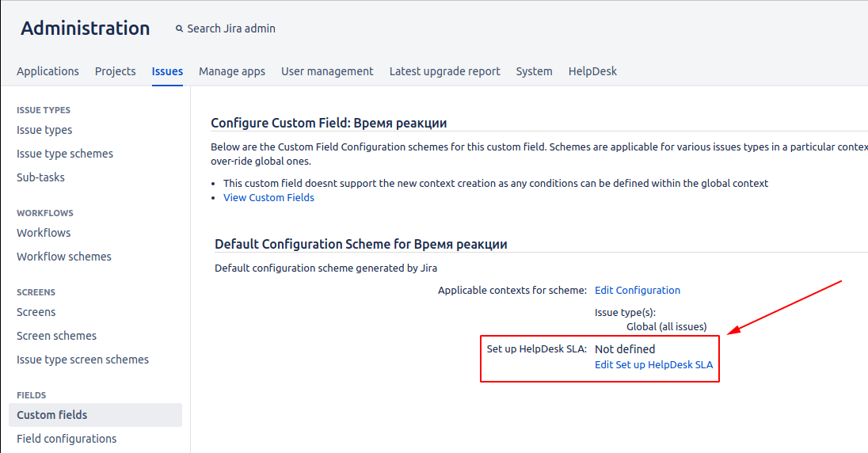Open the HelpDesk tab

click(x=592, y=71)
